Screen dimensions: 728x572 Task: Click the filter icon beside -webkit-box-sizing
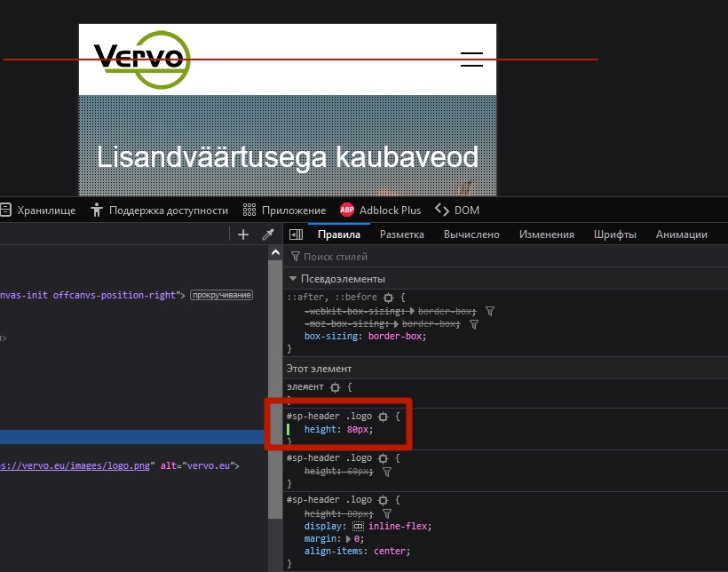point(490,312)
